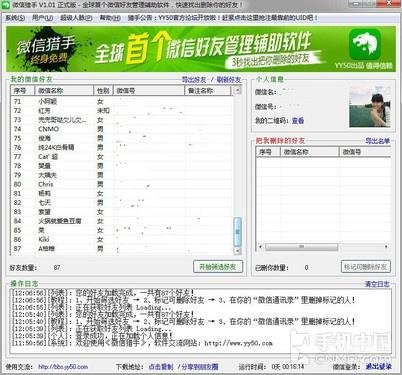Click deleted-friends list scroll right arrow

pyautogui.click(x=386, y=247)
